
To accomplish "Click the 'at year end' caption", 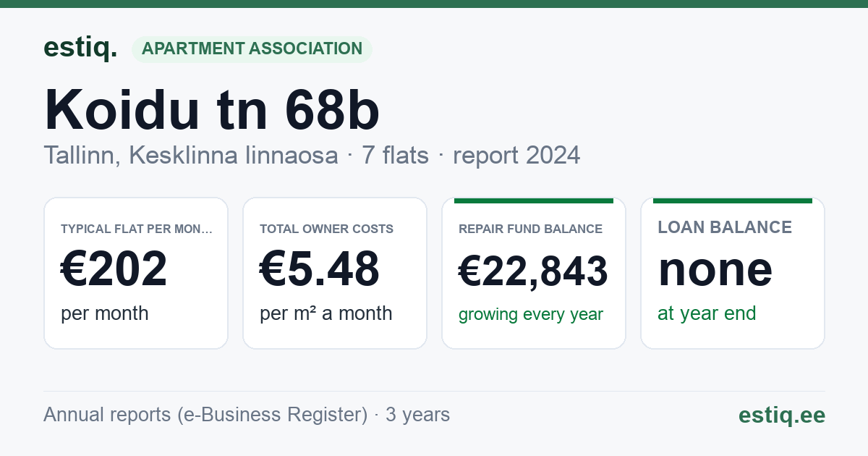I will coord(707,313).
